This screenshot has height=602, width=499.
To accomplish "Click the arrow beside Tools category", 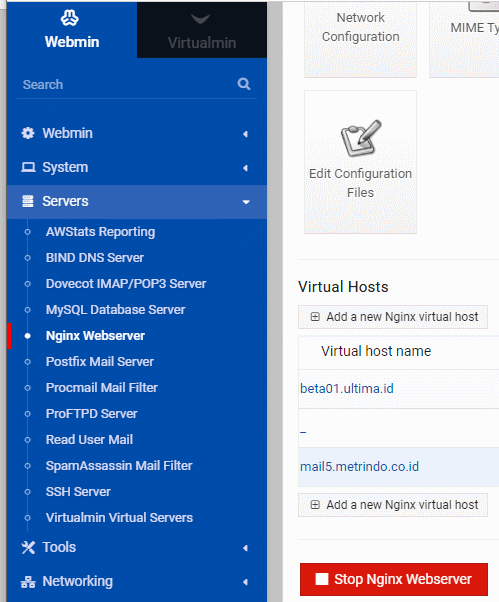I will 246,548.
